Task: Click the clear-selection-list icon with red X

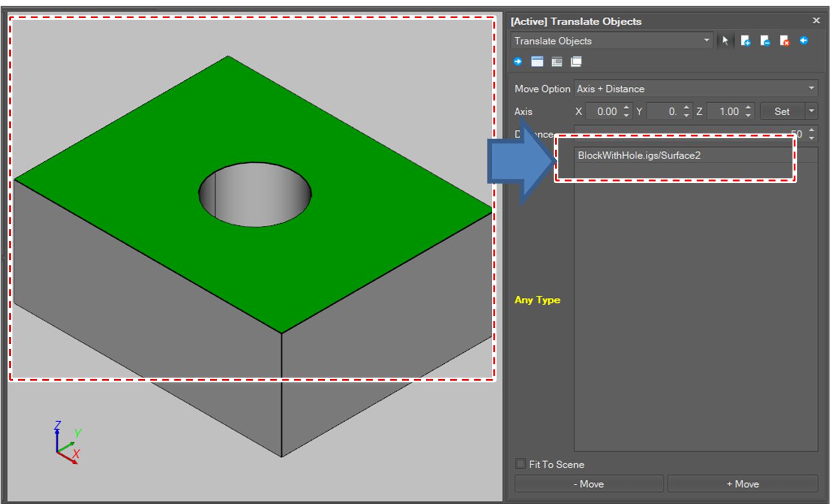Action: [784, 40]
